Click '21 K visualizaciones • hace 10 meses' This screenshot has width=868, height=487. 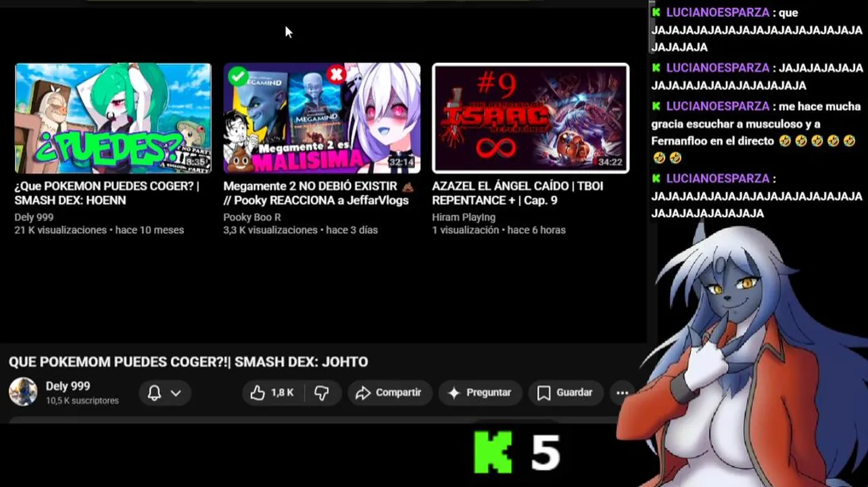point(99,230)
